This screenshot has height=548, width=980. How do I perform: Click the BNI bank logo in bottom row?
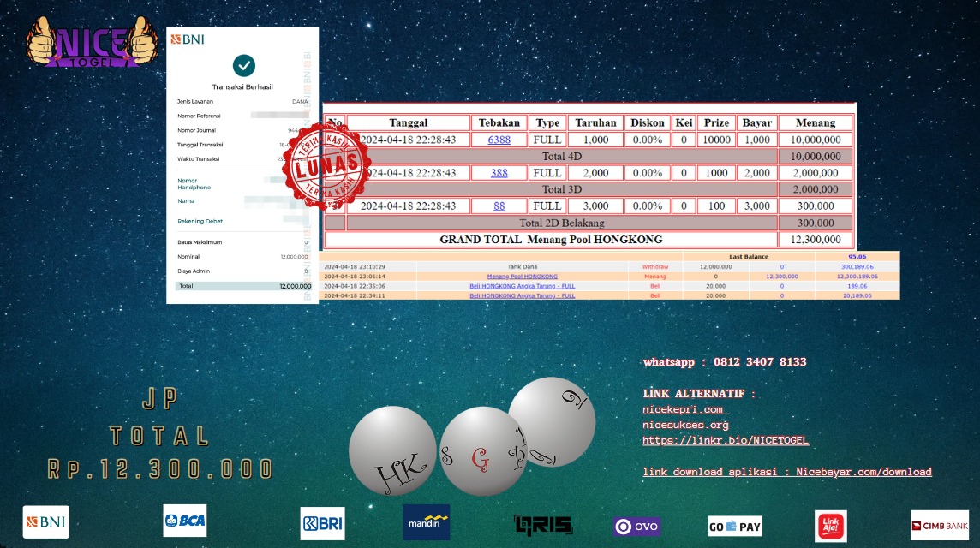(45, 521)
